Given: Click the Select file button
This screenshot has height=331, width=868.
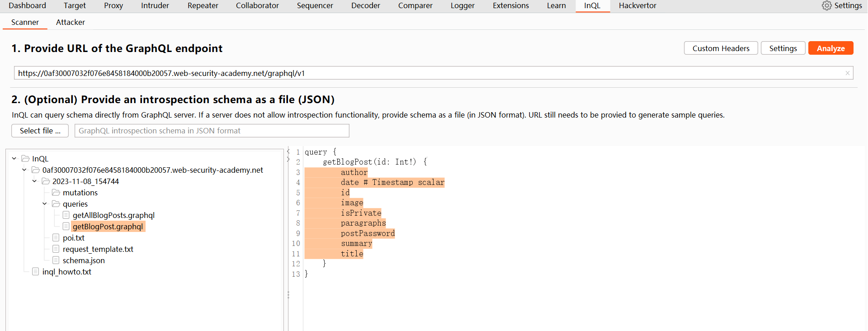Looking at the screenshot, I should pos(40,131).
